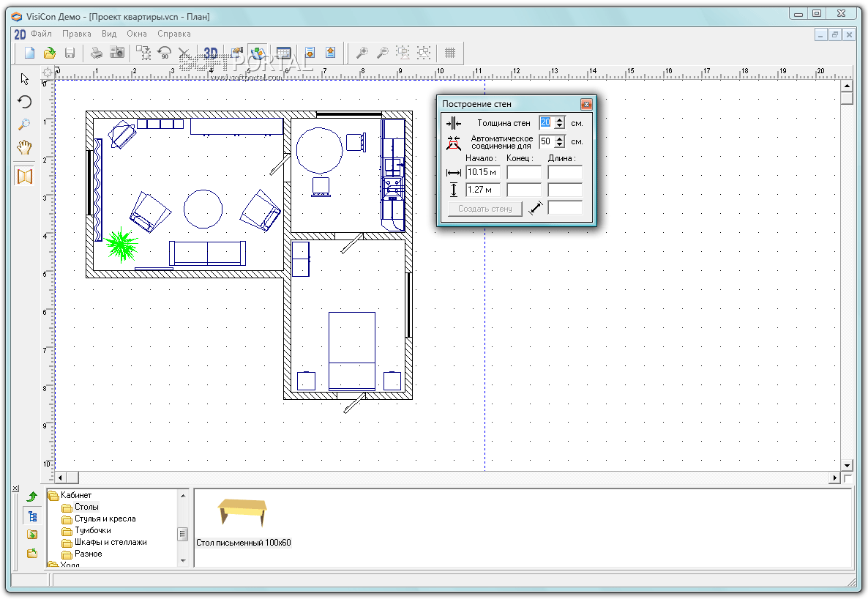The image size is (868, 602).
Task: Save the project with the floppy disk icon
Action: pos(70,53)
